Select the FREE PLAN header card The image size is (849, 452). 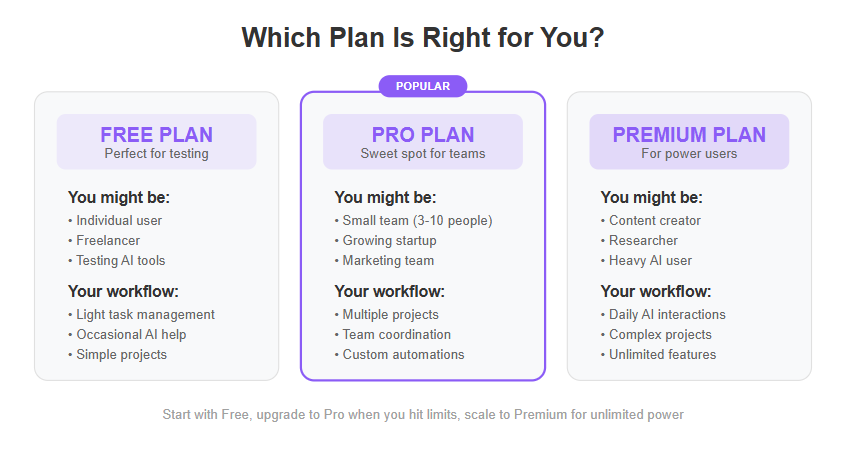pyautogui.click(x=156, y=142)
